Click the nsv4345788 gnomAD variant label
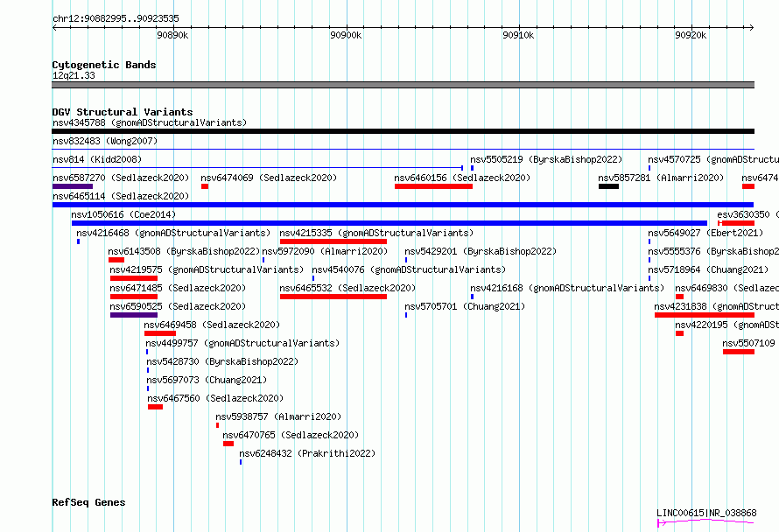The height and width of the screenshot is (532, 779). [150, 122]
